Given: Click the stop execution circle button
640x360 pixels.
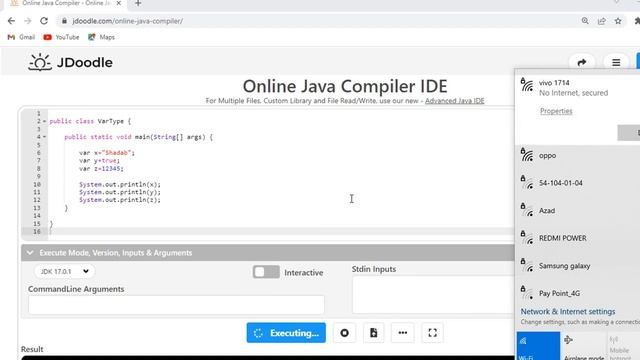Looking at the screenshot, I should pos(344,333).
